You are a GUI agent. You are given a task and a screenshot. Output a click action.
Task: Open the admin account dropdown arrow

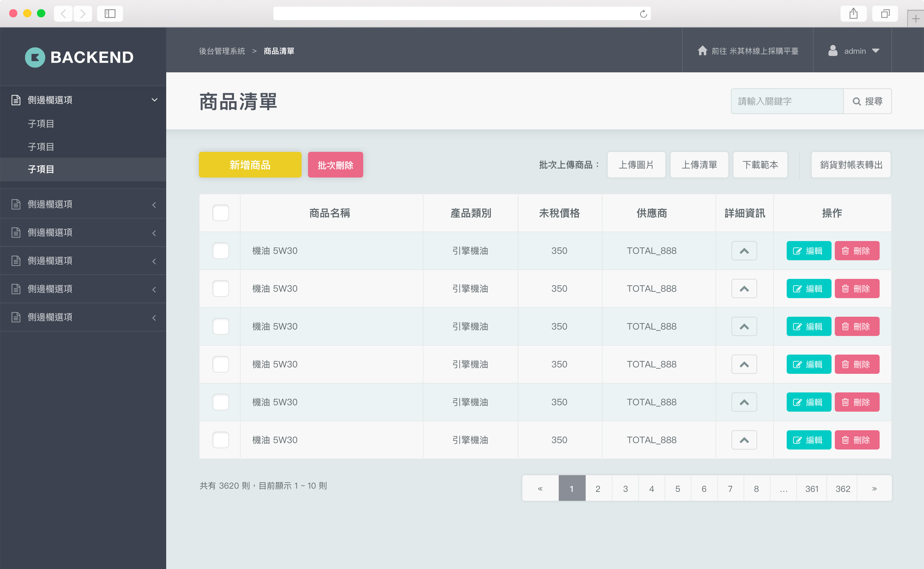pyautogui.click(x=875, y=51)
